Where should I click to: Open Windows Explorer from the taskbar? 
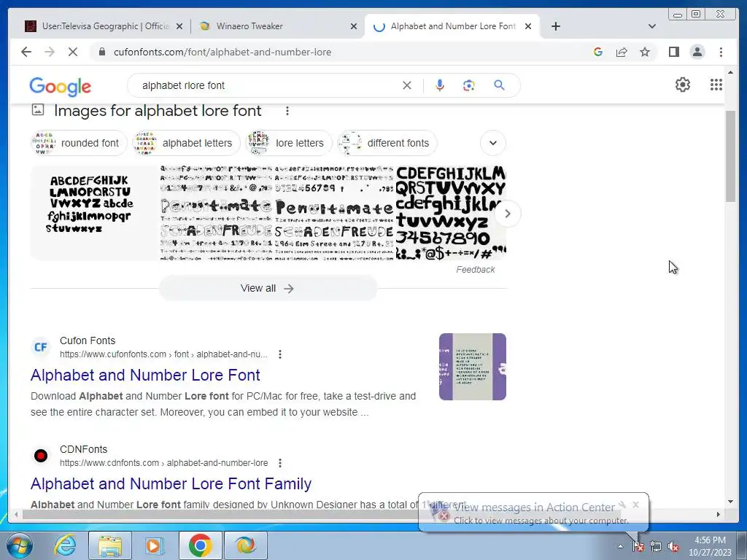tap(109, 545)
